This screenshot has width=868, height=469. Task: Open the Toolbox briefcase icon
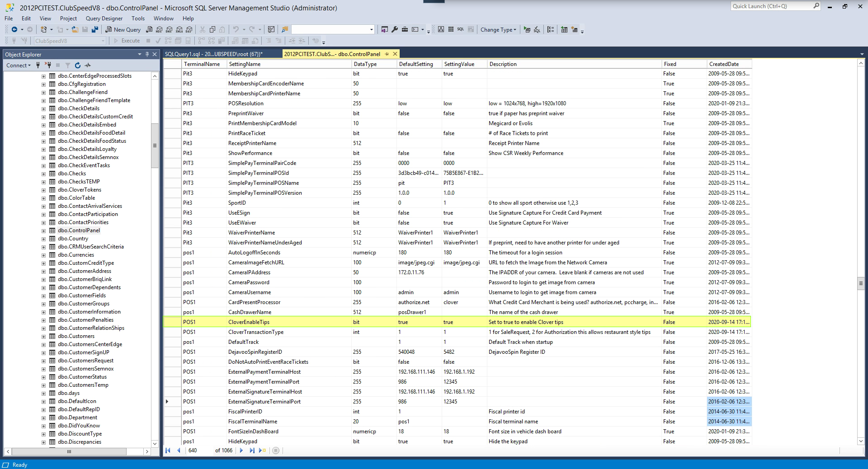[405, 29]
